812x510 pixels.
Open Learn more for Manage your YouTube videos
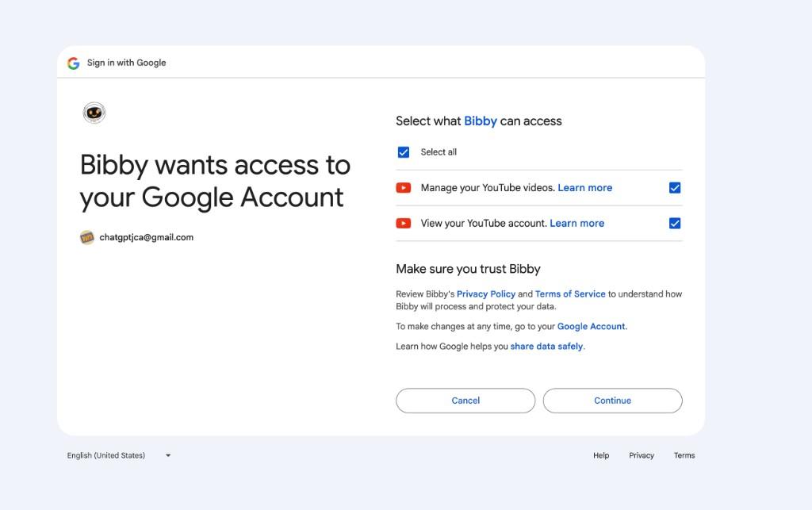584,187
